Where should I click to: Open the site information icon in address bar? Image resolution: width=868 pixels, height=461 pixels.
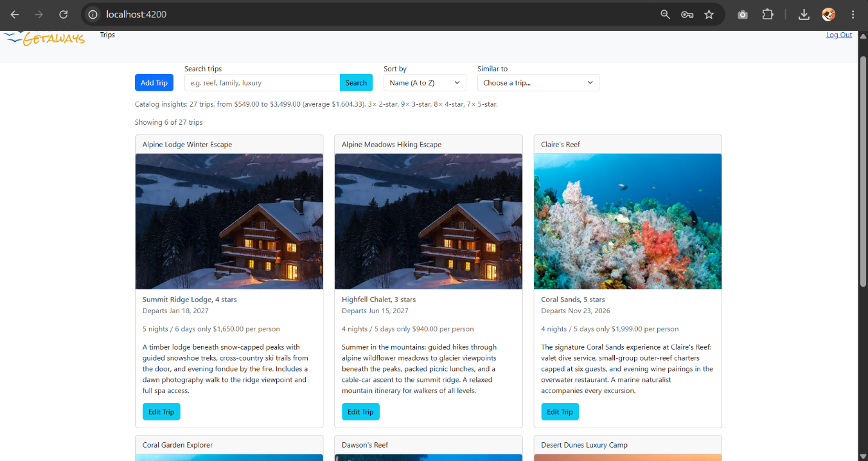point(93,14)
